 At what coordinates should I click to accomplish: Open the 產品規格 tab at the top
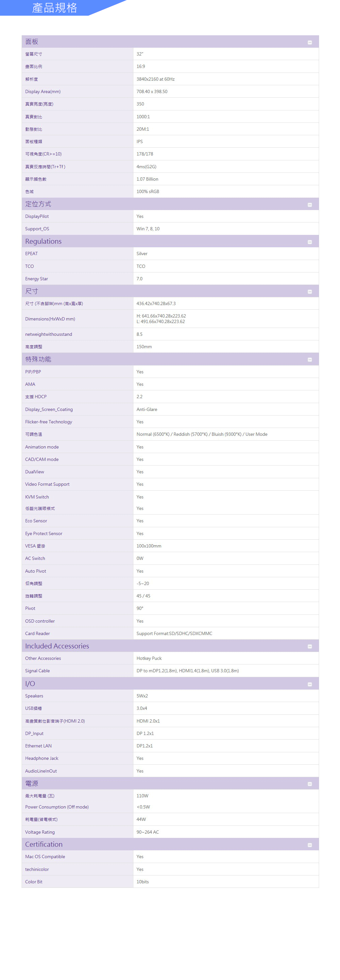click(55, 8)
